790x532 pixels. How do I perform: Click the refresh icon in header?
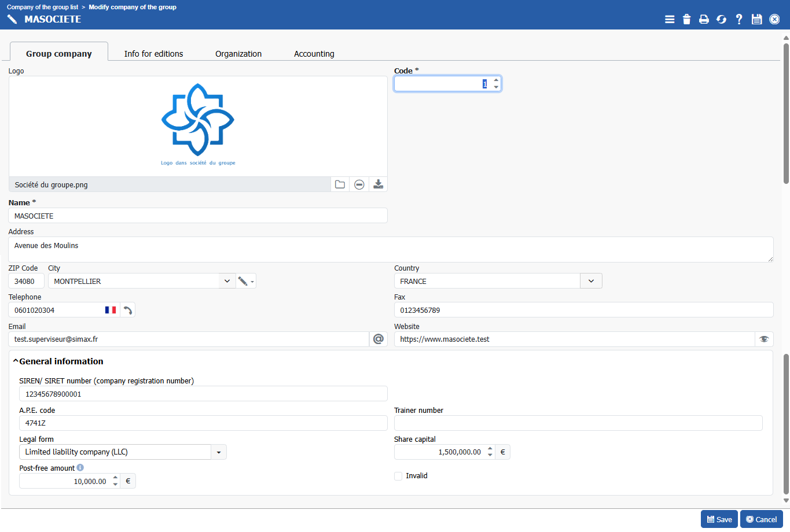(721, 19)
